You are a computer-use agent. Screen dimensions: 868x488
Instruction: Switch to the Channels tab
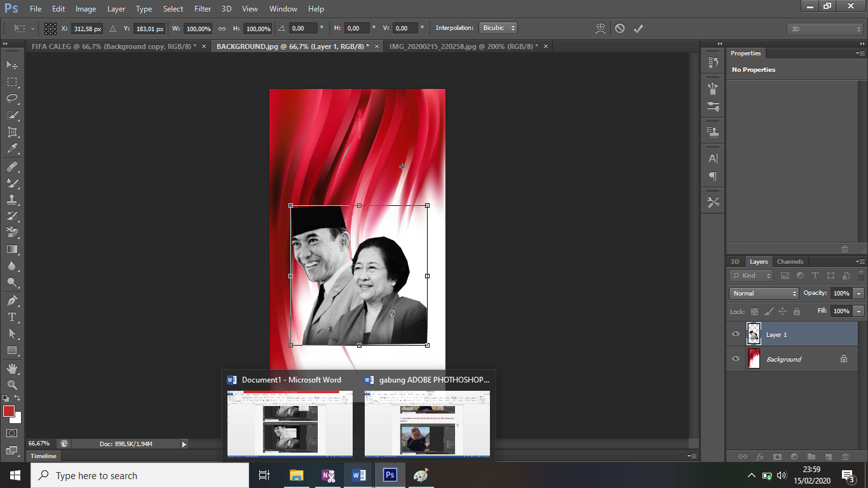point(790,261)
